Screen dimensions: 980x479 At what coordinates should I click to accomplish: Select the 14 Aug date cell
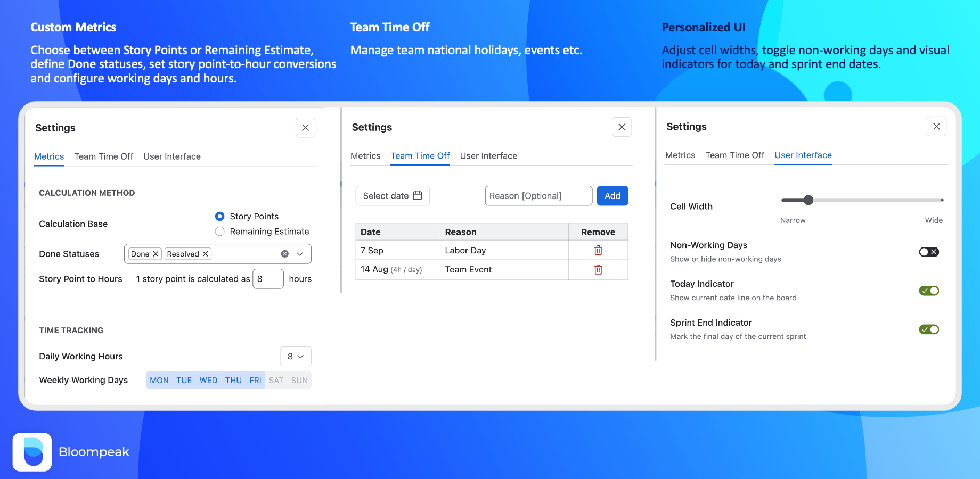click(398, 269)
